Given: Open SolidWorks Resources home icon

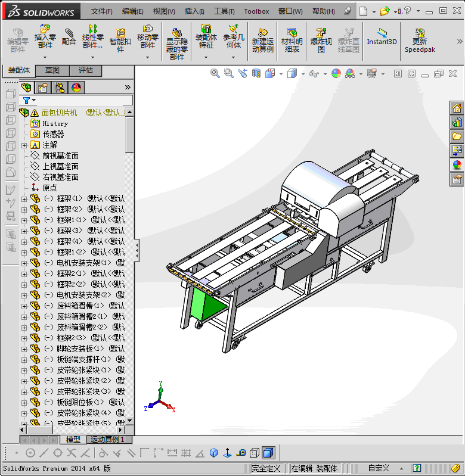Looking at the screenshot, I should pyautogui.click(x=457, y=108).
